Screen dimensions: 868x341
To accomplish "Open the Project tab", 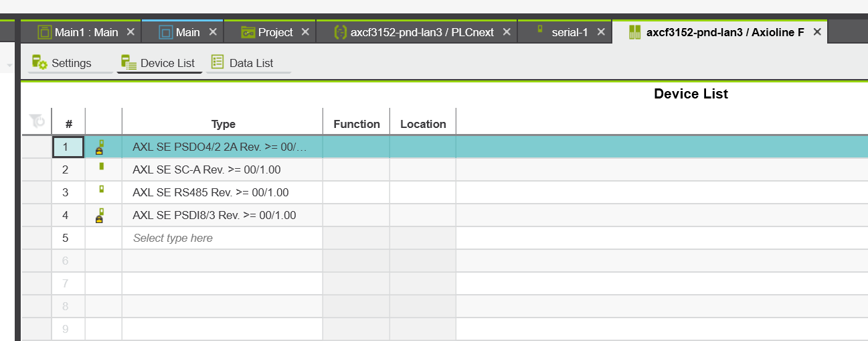I will click(266, 31).
